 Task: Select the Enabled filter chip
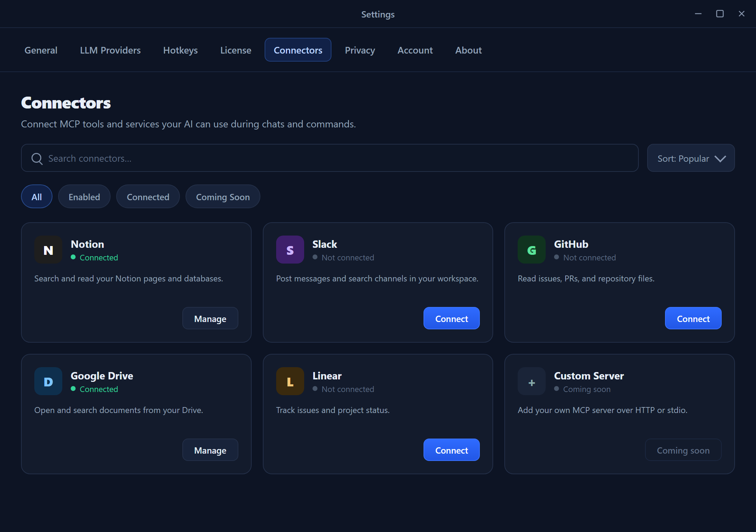(84, 196)
